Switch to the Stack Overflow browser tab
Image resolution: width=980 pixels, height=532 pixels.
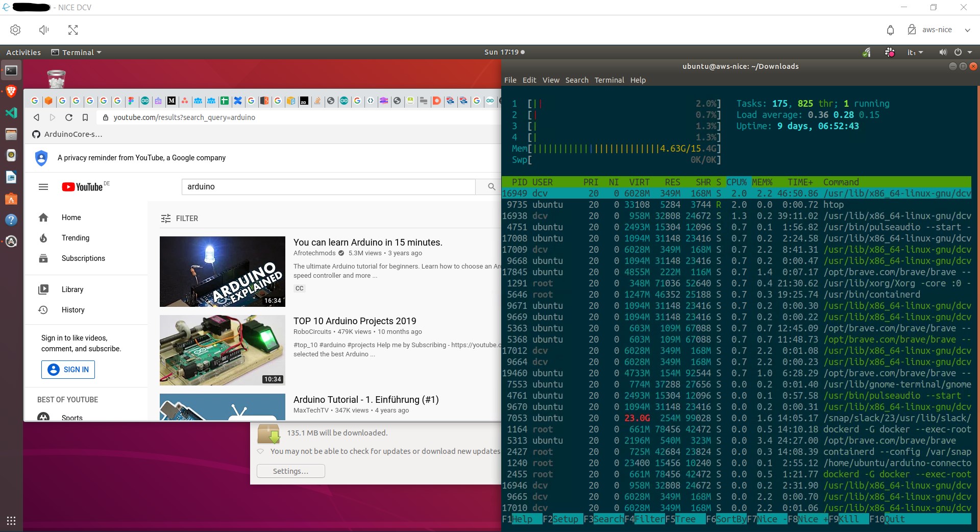[x=317, y=101]
